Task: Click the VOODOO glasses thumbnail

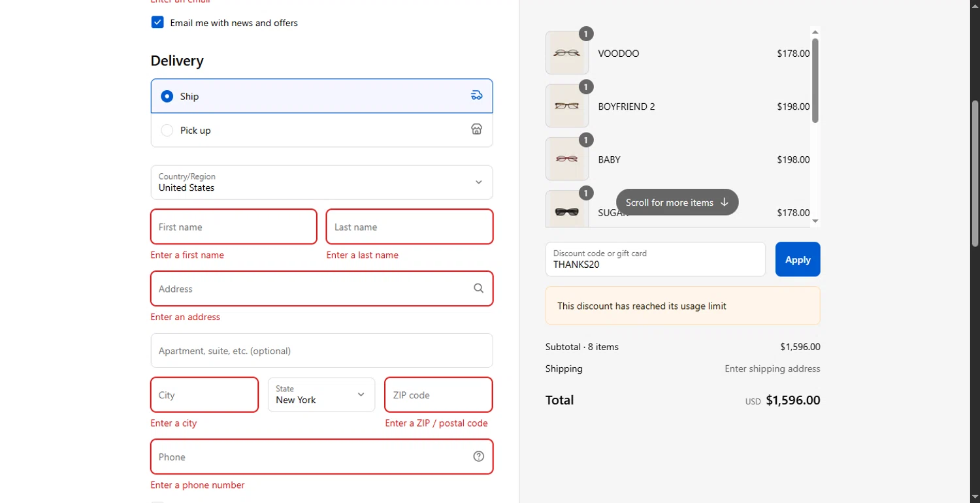Action: click(x=567, y=53)
